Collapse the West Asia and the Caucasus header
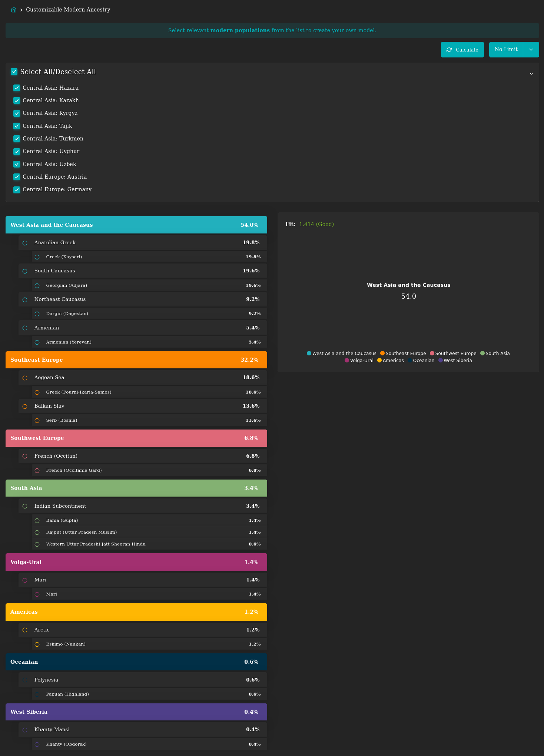This screenshot has width=544, height=756. tap(136, 225)
